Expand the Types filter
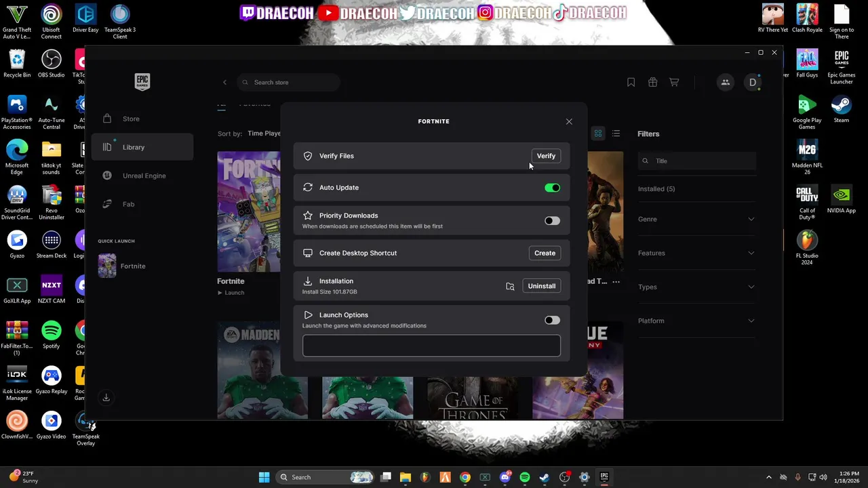 [x=696, y=287]
